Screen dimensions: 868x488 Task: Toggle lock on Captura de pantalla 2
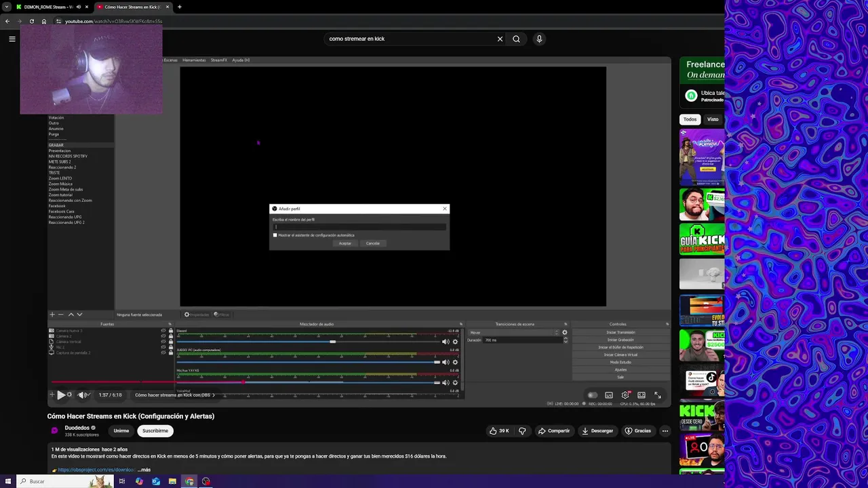[x=171, y=352]
